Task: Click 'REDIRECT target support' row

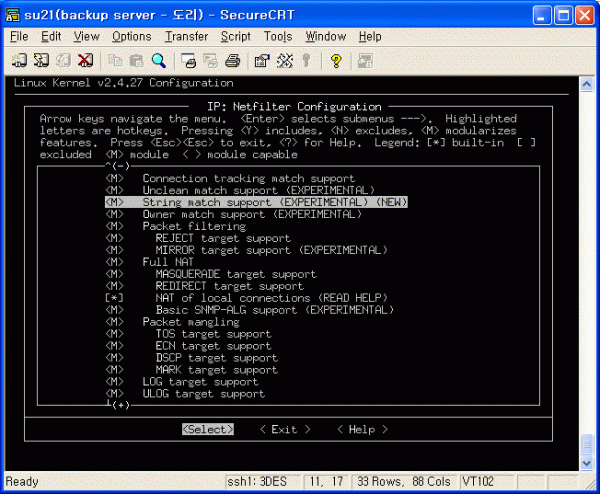Action: click(x=230, y=286)
